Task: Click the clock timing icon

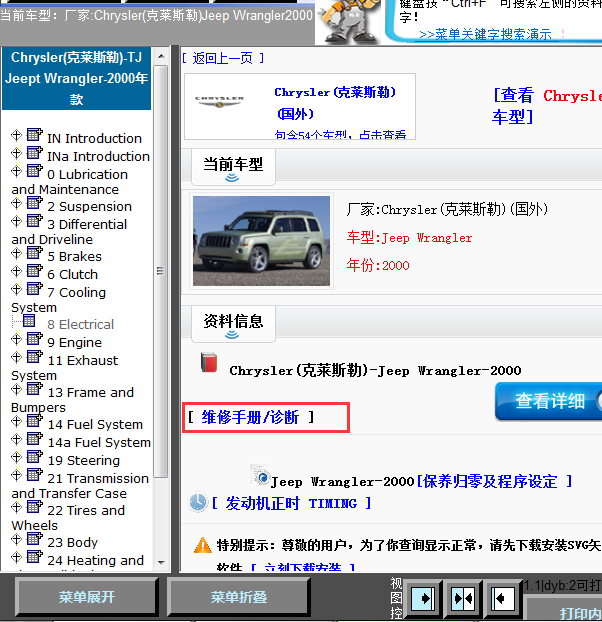Action: pos(198,502)
